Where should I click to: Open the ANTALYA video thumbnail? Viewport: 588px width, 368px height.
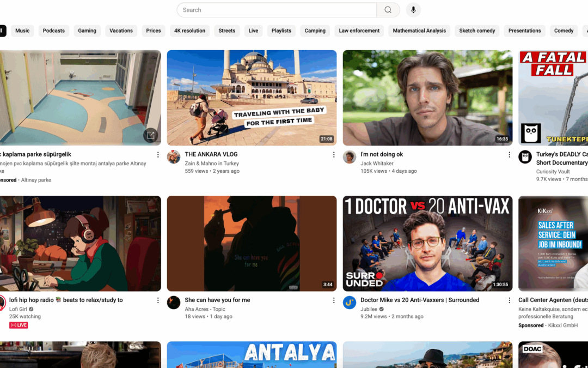pos(252,354)
